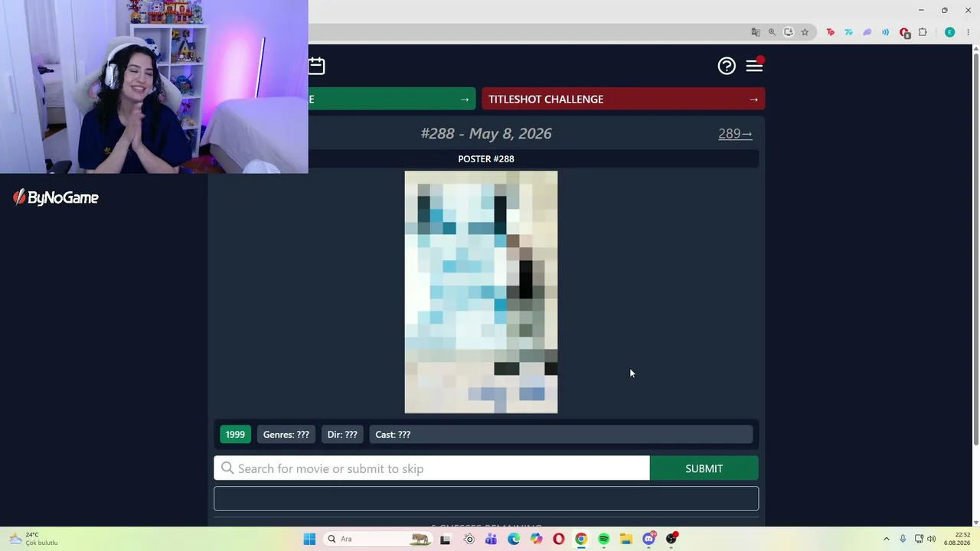The height and width of the screenshot is (551, 980).
Task: Open Spotify from the taskbar
Action: pyautogui.click(x=604, y=539)
